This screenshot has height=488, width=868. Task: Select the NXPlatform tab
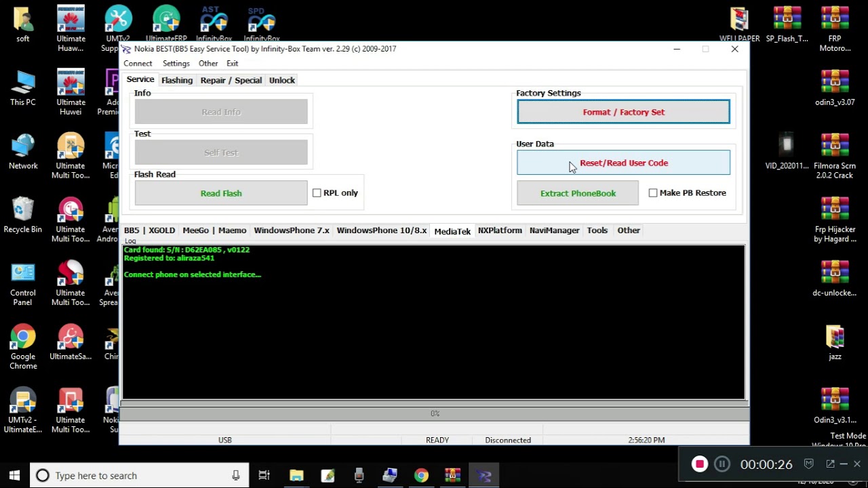click(500, 230)
